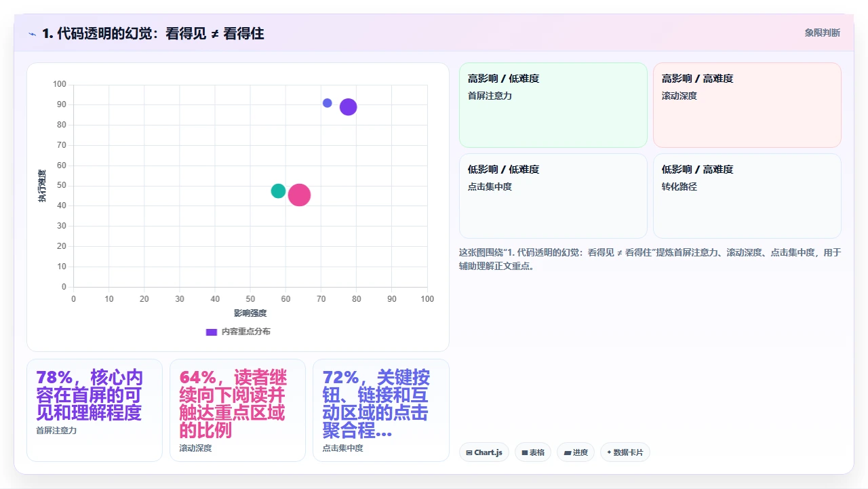This screenshot has height=489, width=868.
Task: Click the 滚动深度 text in pink quadrant card
Action: [x=679, y=96]
